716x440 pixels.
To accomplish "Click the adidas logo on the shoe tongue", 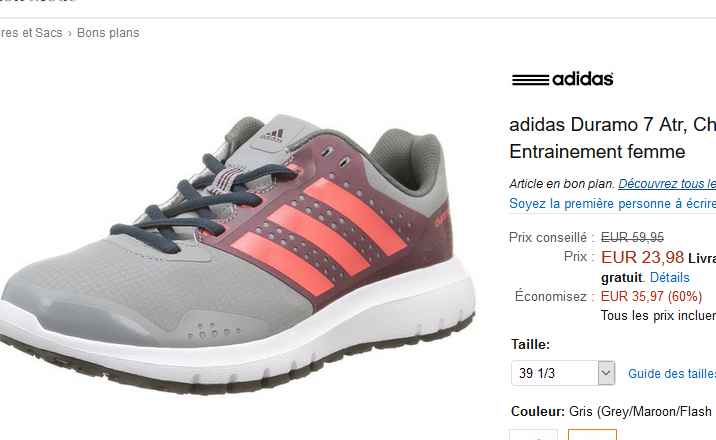I will pyautogui.click(x=272, y=136).
